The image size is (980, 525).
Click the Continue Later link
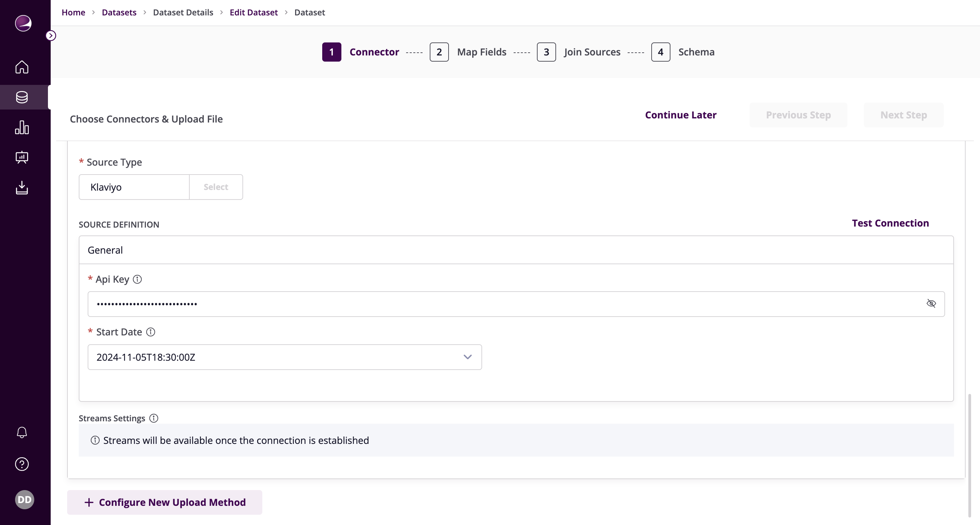[x=681, y=115]
